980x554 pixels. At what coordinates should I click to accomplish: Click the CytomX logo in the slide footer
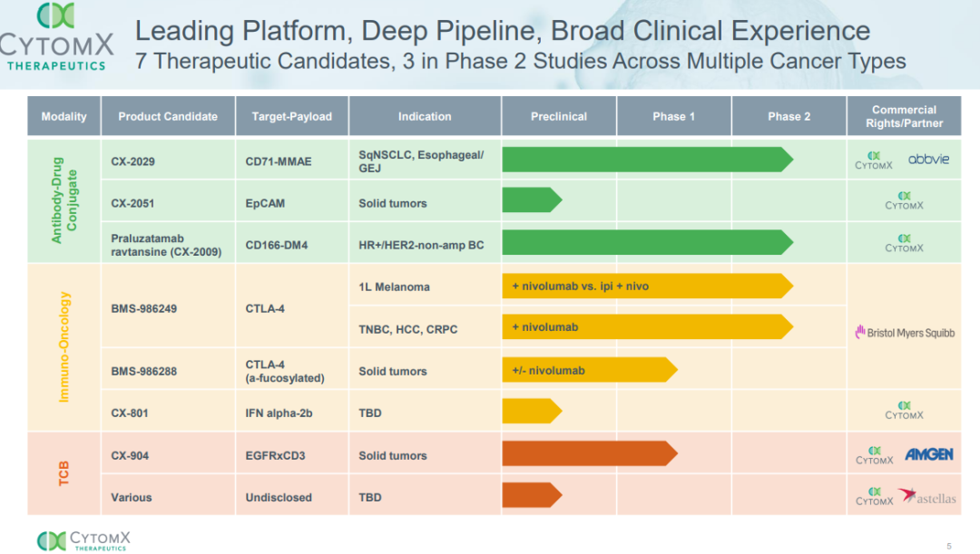click(83, 540)
